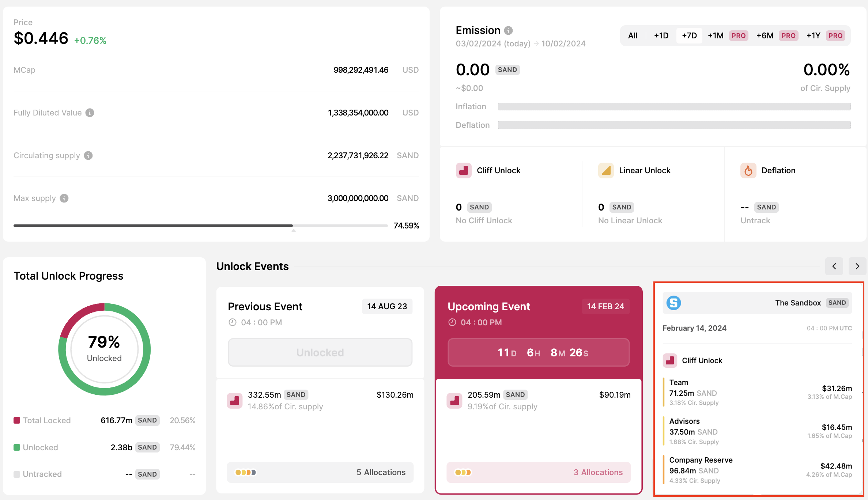Click the disabled Unlocked button
The width and height of the screenshot is (868, 500).
coord(320,352)
